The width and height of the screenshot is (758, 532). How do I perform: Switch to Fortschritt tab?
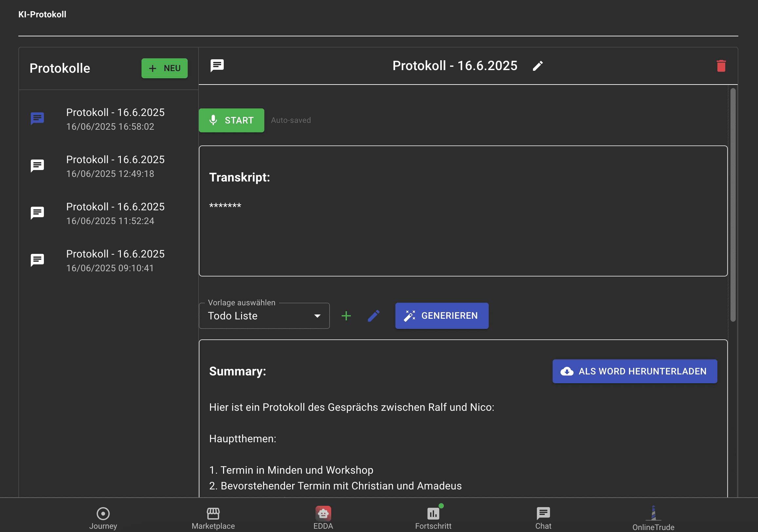(x=433, y=517)
